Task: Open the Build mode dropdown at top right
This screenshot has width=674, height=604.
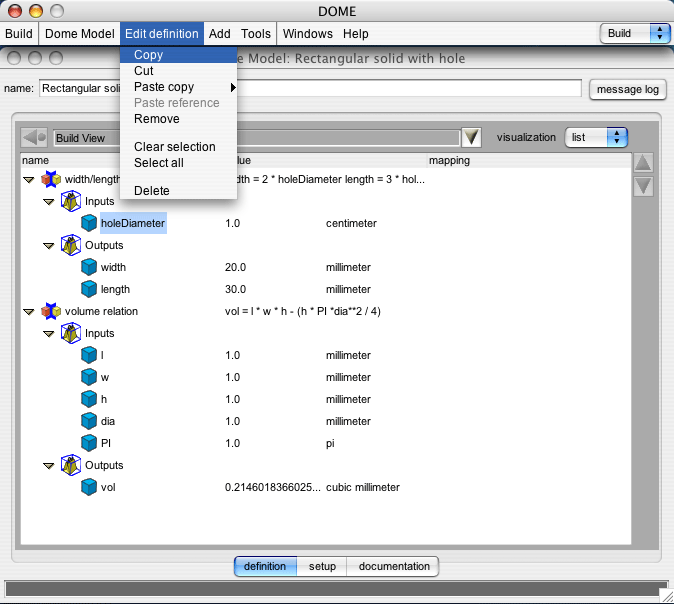Action: [634, 34]
